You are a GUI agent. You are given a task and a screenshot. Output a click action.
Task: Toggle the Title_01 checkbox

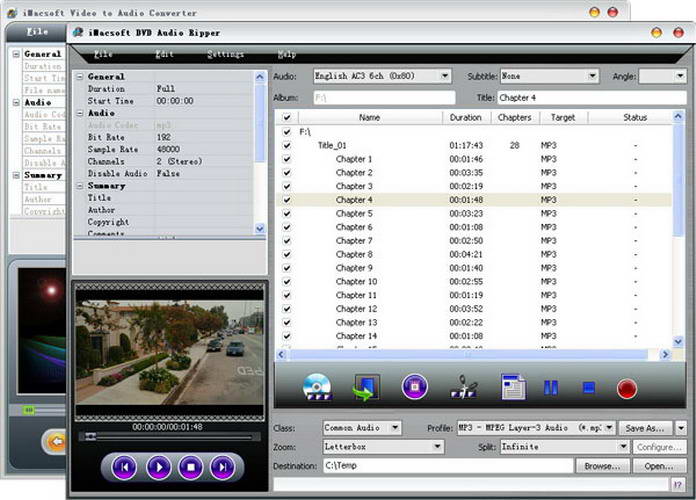pos(287,146)
